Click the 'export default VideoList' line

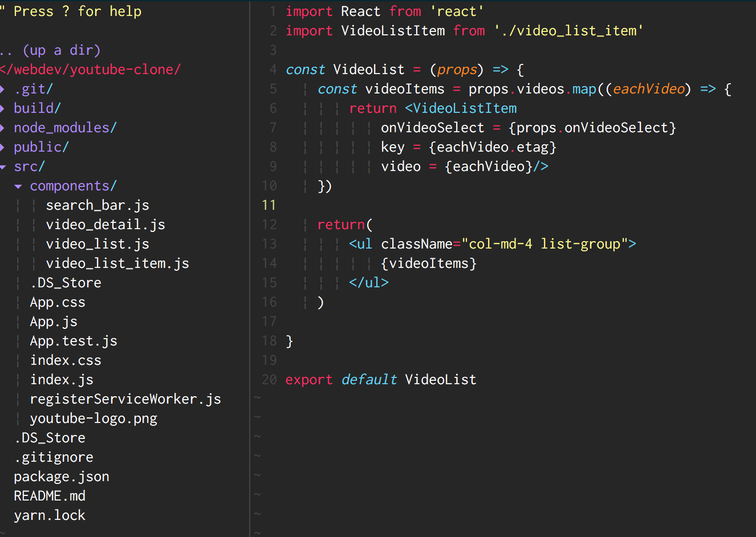[380, 380]
